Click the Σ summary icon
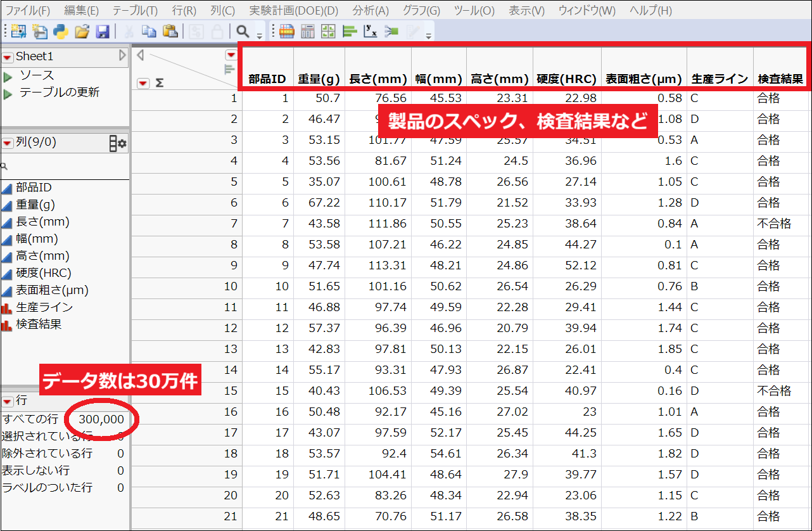Viewport: 812px width, 531px height. click(x=160, y=82)
